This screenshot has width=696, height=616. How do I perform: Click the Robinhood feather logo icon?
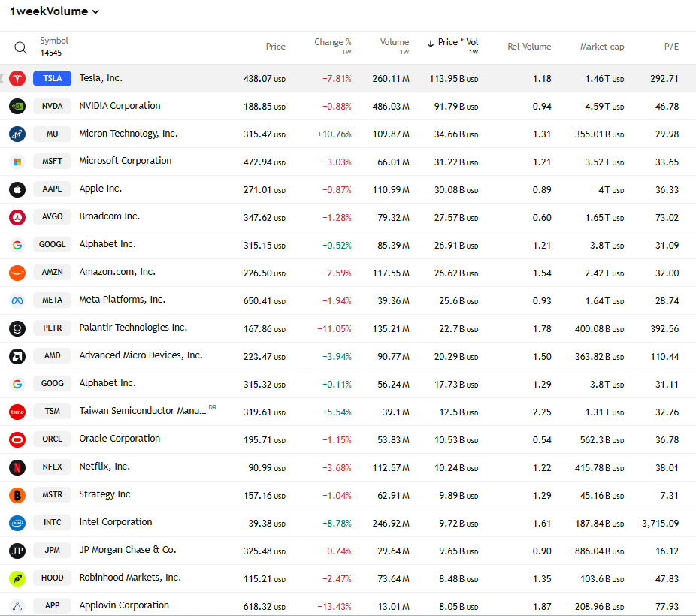(x=17, y=578)
